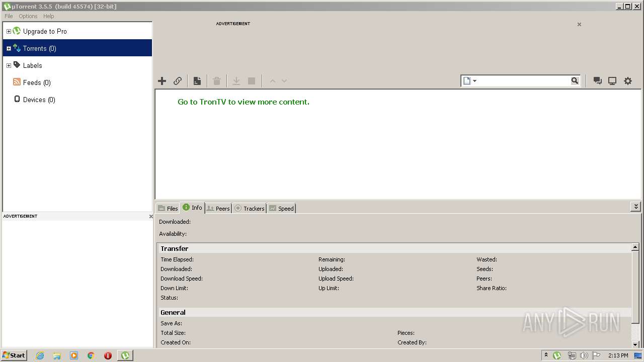Switch to the Peers tab

218,208
